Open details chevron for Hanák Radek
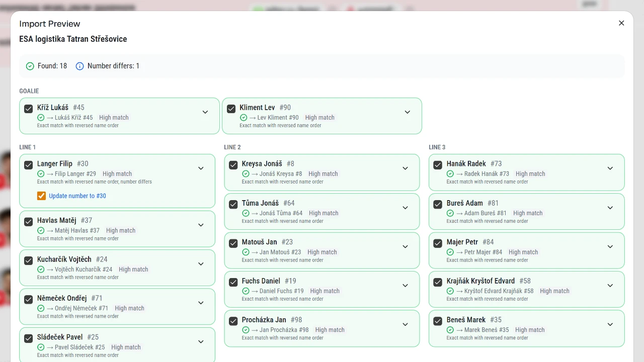The height and width of the screenshot is (362, 644). [610, 168]
